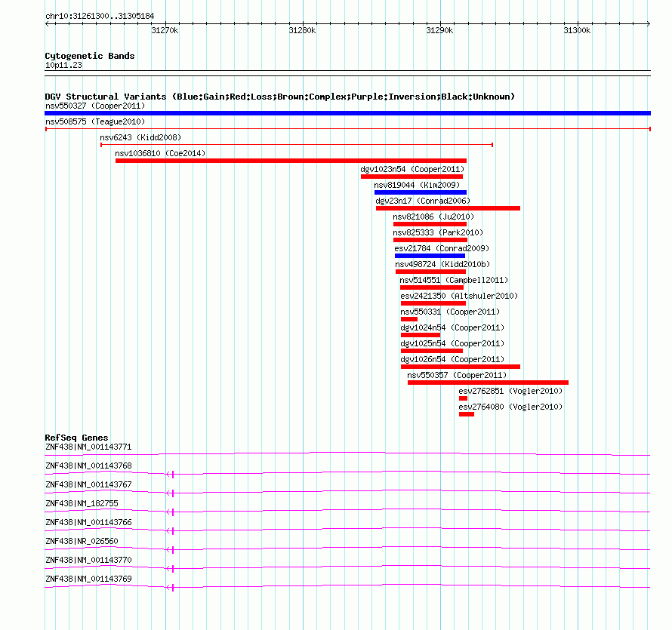The width and height of the screenshot is (672, 630).
Task: Click the esv2421350 (Altshuler2010) label
Action: click(459, 296)
